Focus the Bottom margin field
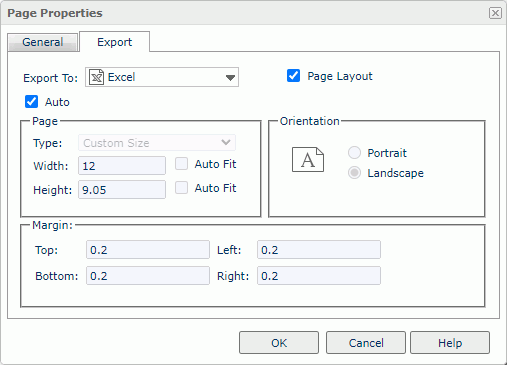507x365 pixels. point(148,276)
